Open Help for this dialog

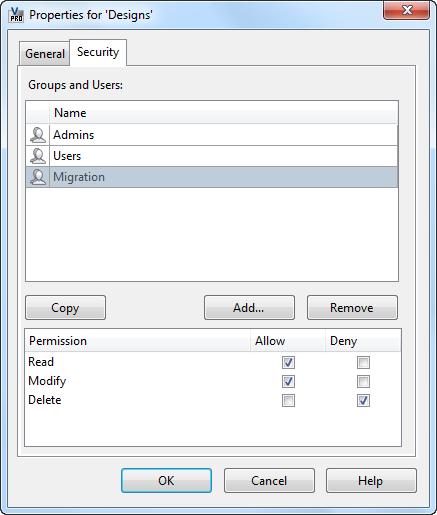371,481
